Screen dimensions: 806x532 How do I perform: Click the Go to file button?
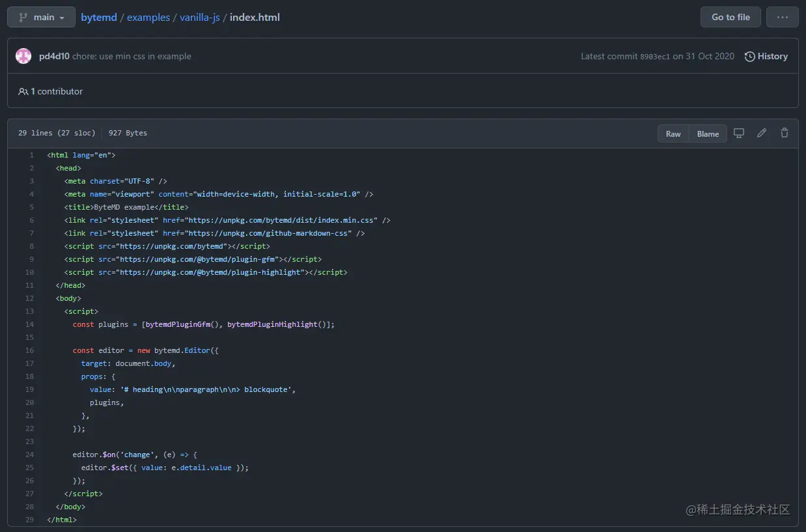(x=730, y=17)
